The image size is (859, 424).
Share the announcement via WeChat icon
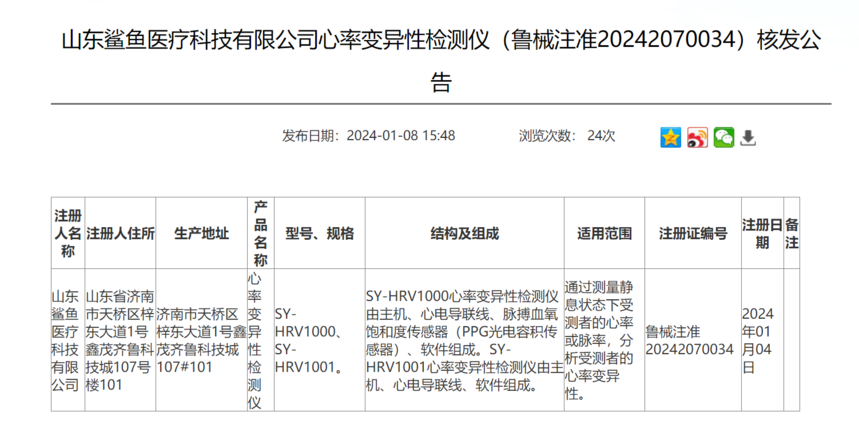pyautogui.click(x=724, y=137)
